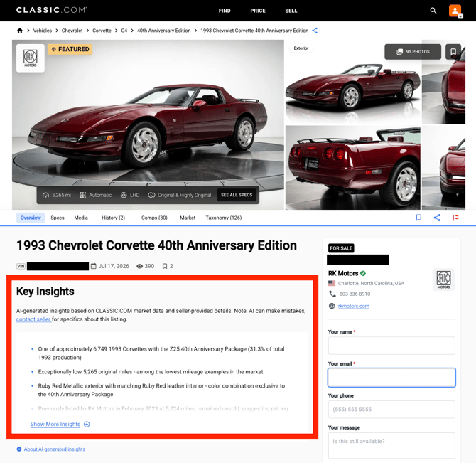Click the views eye icon
This screenshot has width=476, height=463.
click(x=139, y=266)
